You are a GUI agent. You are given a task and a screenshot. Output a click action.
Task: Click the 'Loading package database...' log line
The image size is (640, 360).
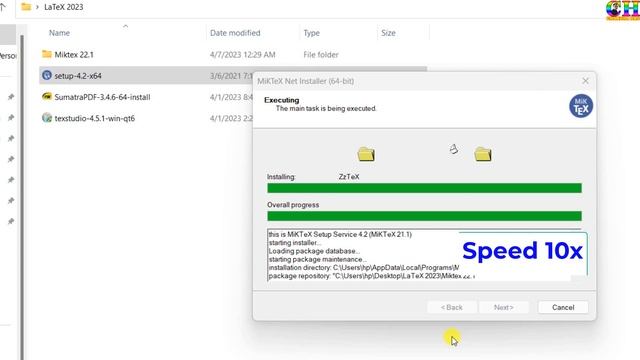click(314, 251)
